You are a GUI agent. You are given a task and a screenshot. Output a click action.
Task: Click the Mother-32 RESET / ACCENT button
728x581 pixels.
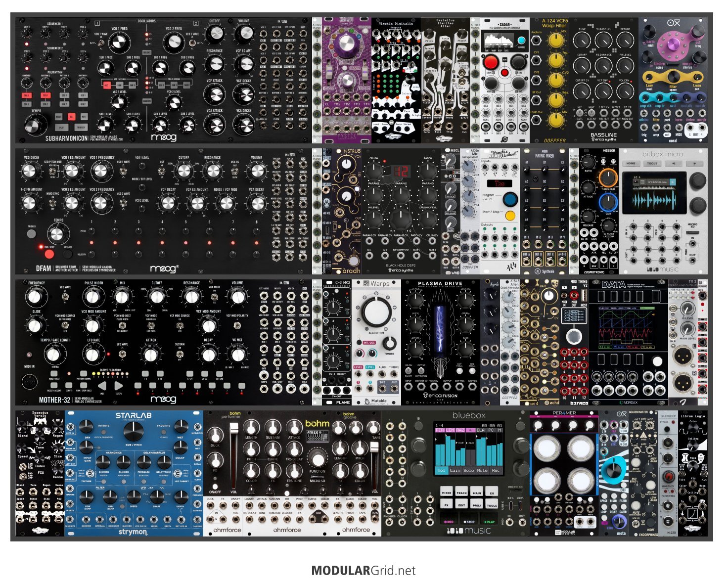54,385
